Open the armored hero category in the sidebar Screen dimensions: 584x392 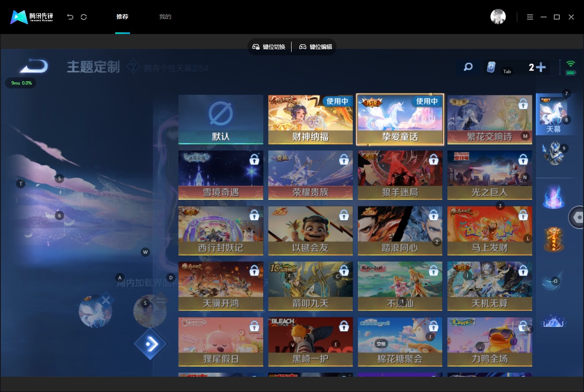[553, 153]
